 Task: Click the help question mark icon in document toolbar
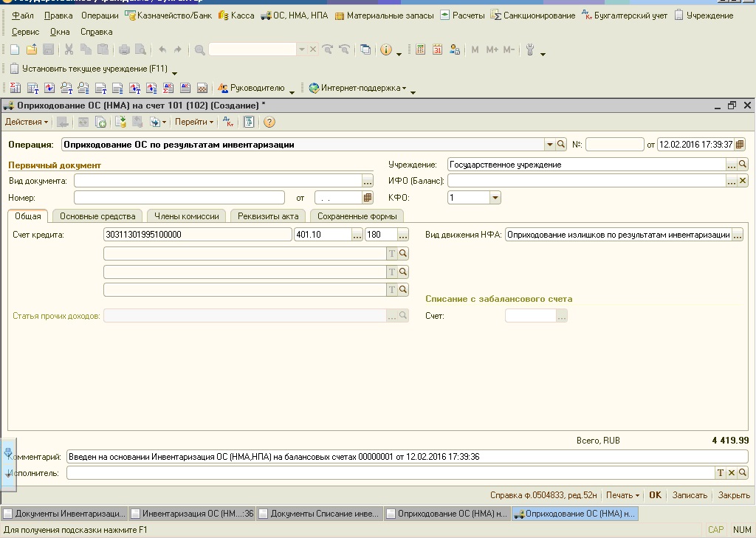point(269,122)
